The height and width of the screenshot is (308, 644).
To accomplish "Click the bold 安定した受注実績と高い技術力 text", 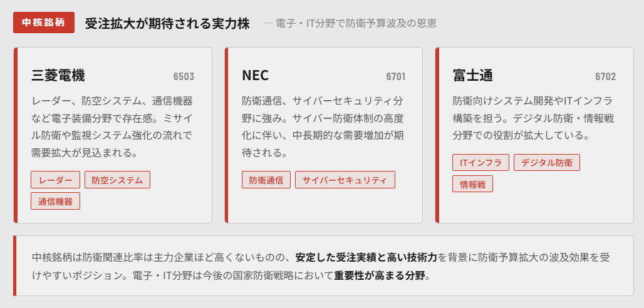I will 366,257.
